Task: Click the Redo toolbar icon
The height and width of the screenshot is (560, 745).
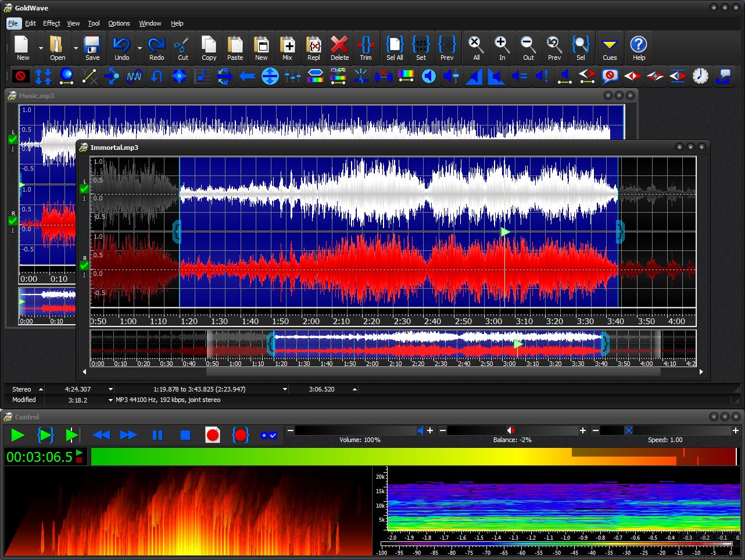Action: (156, 48)
